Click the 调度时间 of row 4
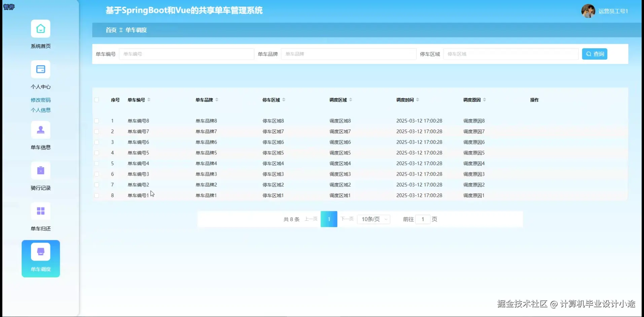 [419, 153]
